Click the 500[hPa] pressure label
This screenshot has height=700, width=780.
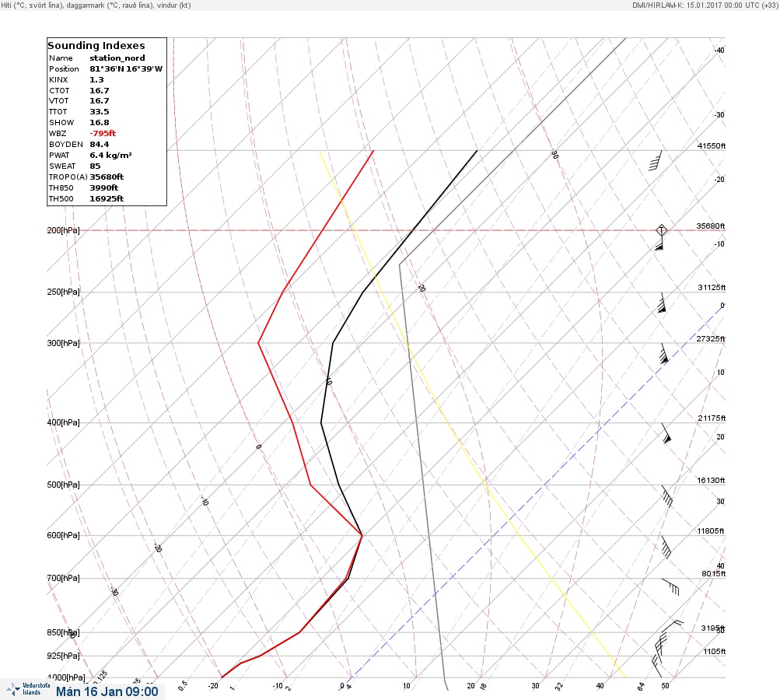(x=63, y=485)
